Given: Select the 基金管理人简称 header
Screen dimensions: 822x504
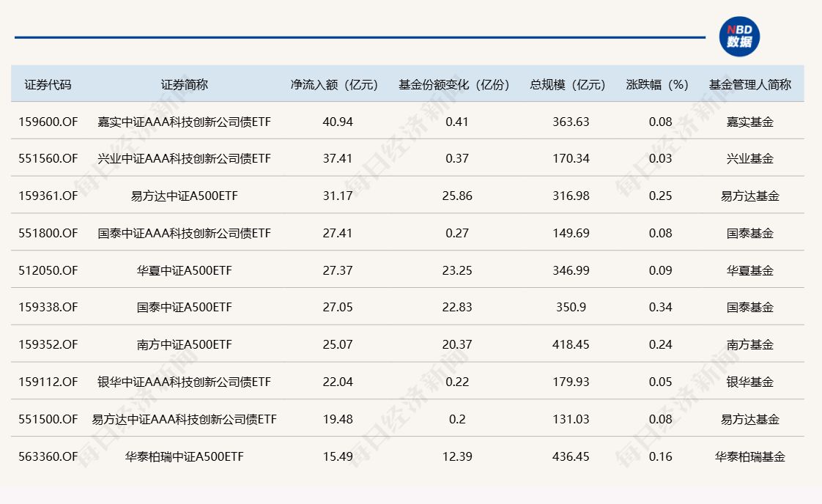Looking at the screenshot, I should tap(751, 84).
